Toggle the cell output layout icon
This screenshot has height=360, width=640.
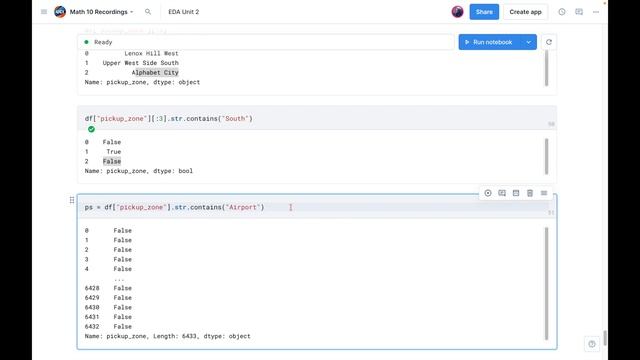(516, 193)
